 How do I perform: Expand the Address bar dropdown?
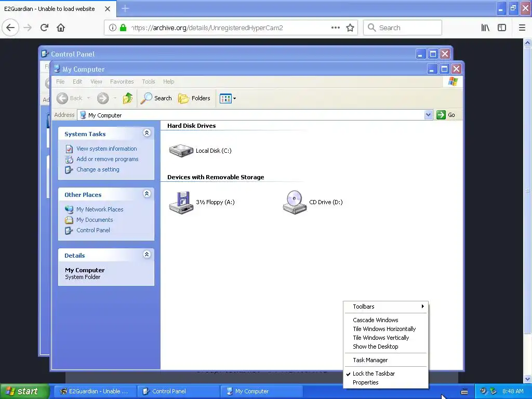pos(428,115)
